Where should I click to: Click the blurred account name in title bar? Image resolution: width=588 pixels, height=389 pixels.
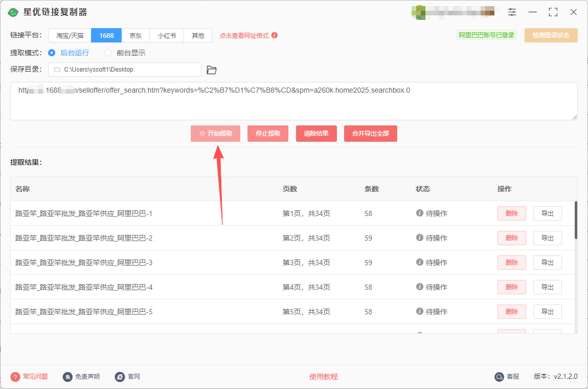coord(453,12)
